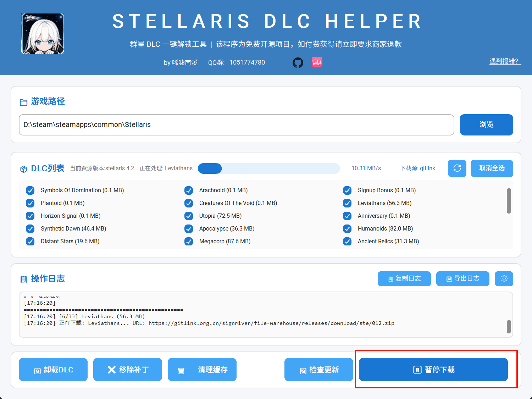Toggle the Anniversary DLC checkbox
The height and width of the screenshot is (399, 532).
(347, 216)
